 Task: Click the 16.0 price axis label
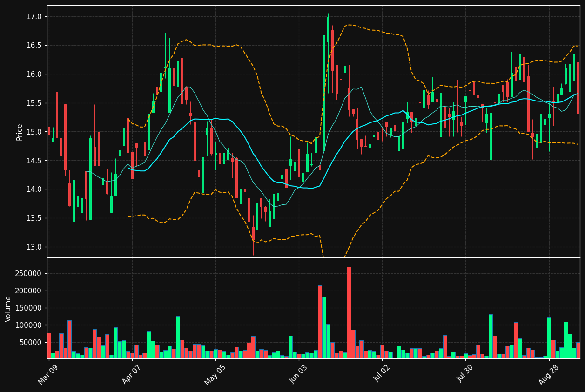click(x=35, y=74)
